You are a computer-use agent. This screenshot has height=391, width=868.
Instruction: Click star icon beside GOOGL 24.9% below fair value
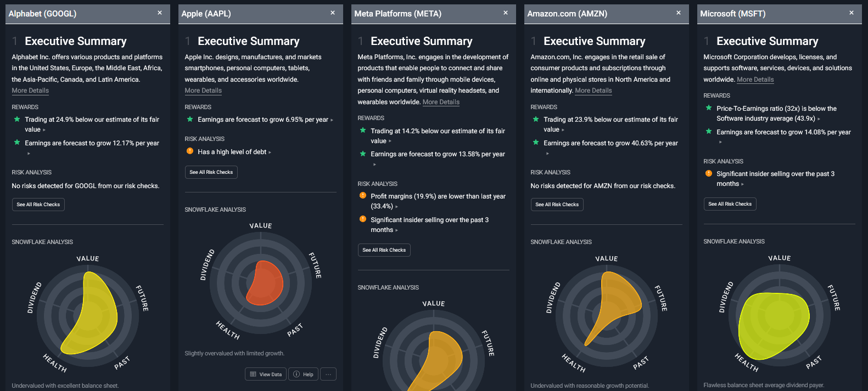[17, 119]
